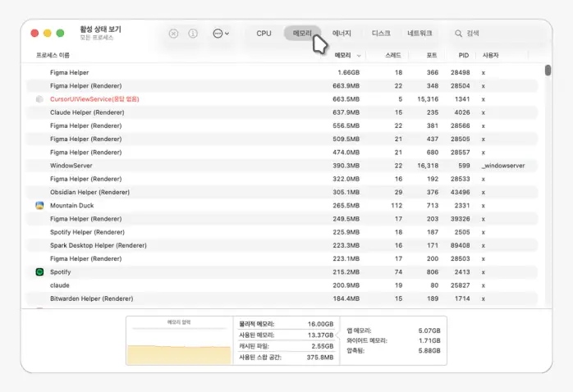Close the window with red button
573x392 pixels.
pos(34,34)
